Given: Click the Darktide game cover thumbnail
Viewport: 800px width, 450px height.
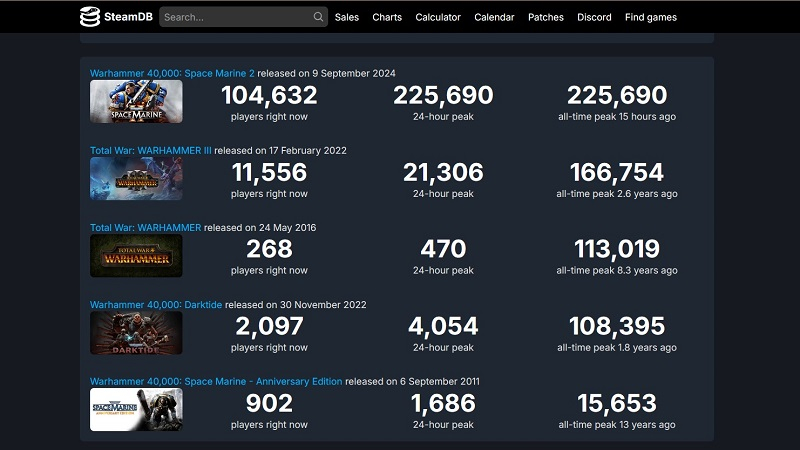Looking at the screenshot, I should coord(136,333).
